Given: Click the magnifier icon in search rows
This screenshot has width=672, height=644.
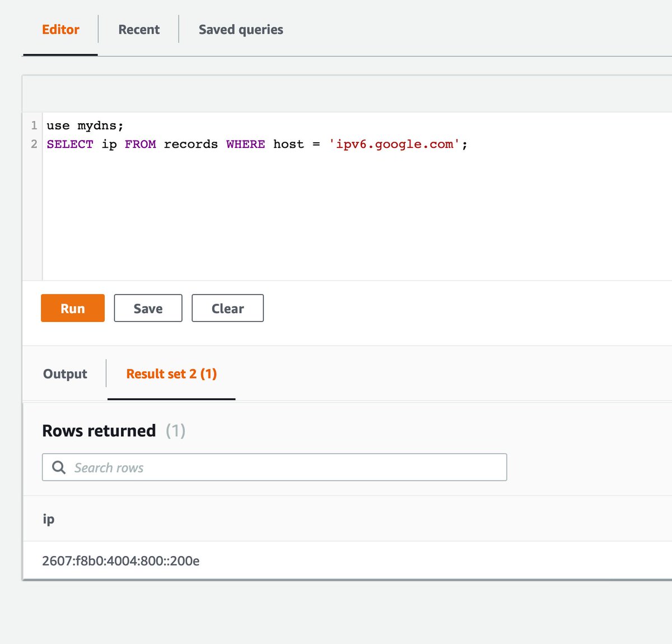Looking at the screenshot, I should click(x=58, y=467).
